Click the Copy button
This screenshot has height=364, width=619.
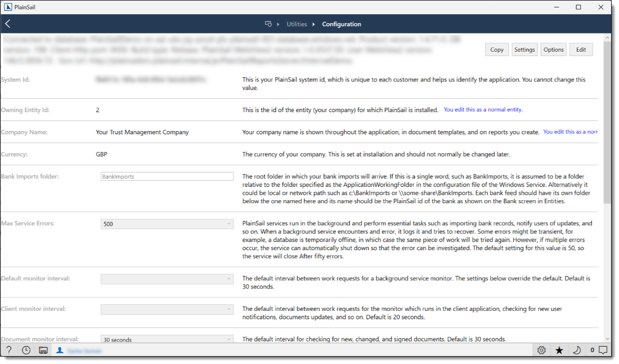coord(496,49)
